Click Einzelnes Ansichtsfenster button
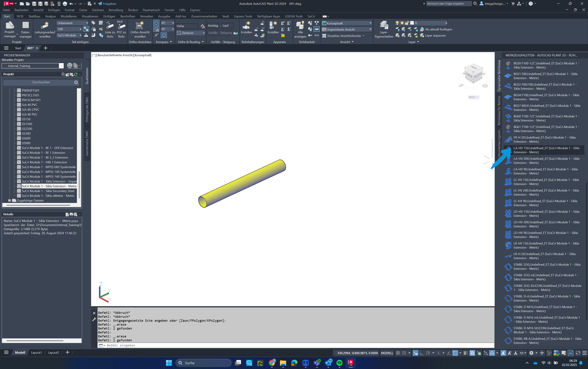Image resolution: width=588 pixels, height=369 pixels. [344, 36]
